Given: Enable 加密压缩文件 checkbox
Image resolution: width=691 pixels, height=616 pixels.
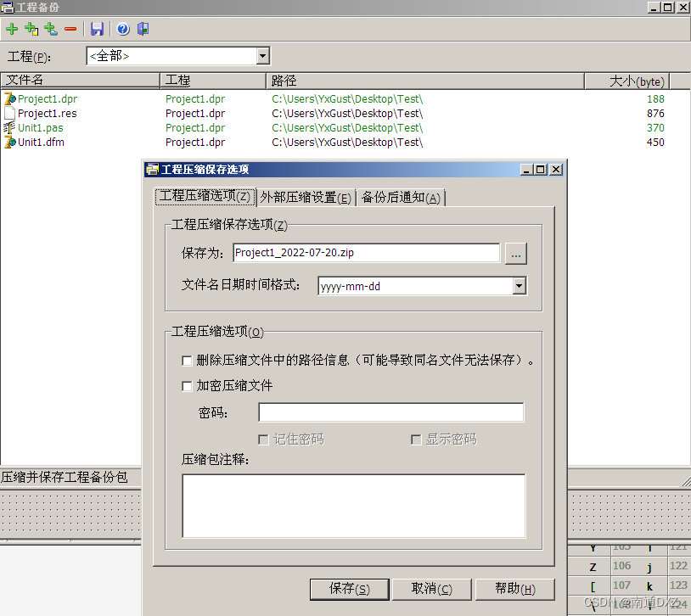Looking at the screenshot, I should coord(187,386).
